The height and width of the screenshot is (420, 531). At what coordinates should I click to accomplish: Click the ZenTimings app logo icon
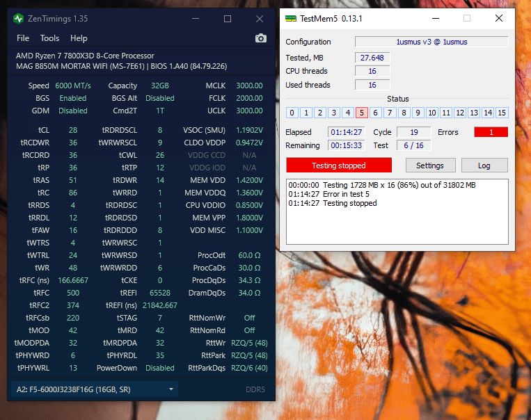point(19,19)
